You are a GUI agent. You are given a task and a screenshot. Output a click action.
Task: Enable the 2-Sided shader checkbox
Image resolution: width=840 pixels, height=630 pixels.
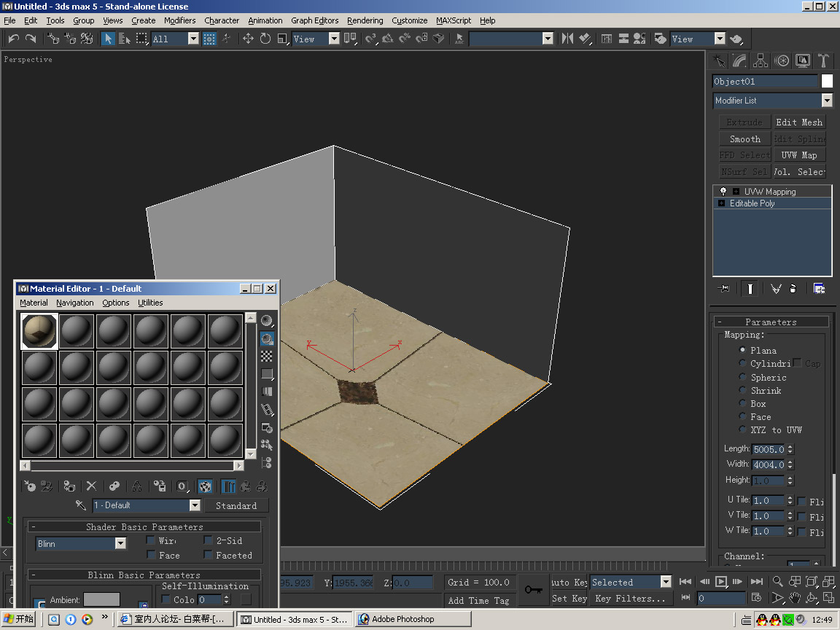point(209,540)
